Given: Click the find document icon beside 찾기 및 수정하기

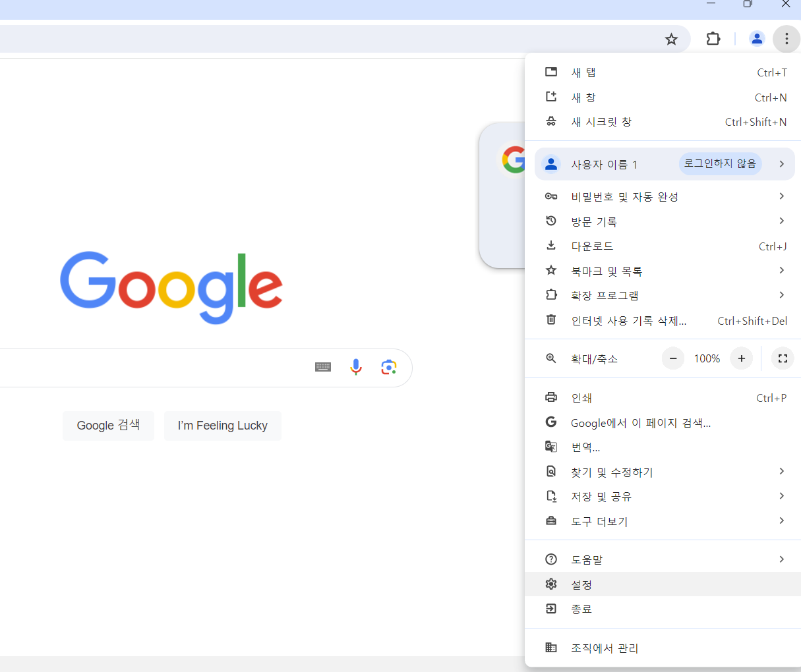Looking at the screenshot, I should coord(551,472).
